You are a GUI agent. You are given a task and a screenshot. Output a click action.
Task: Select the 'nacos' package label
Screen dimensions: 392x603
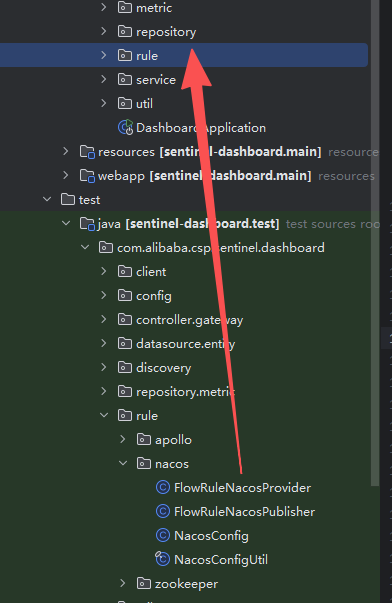[x=172, y=464]
